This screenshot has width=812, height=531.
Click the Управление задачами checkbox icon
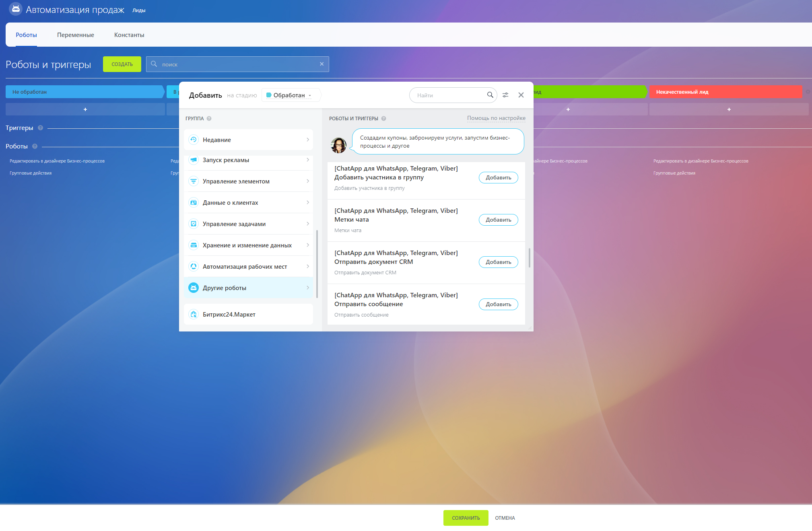coord(194,224)
